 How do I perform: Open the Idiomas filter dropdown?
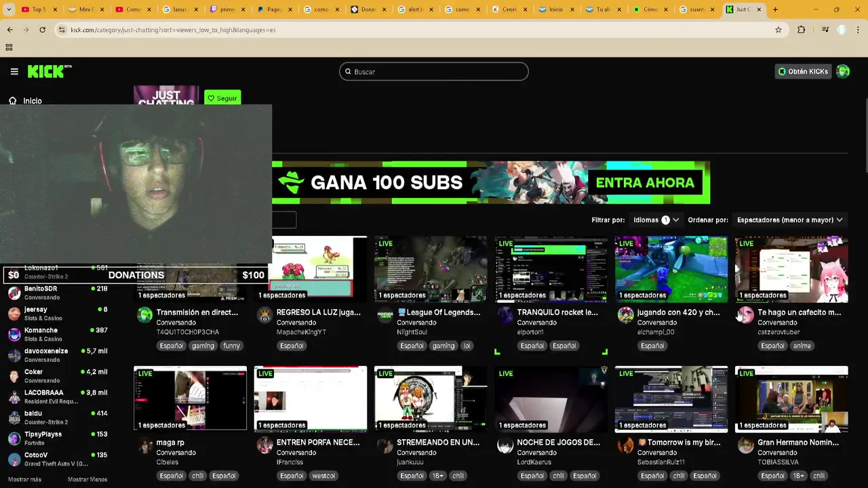tap(656, 220)
